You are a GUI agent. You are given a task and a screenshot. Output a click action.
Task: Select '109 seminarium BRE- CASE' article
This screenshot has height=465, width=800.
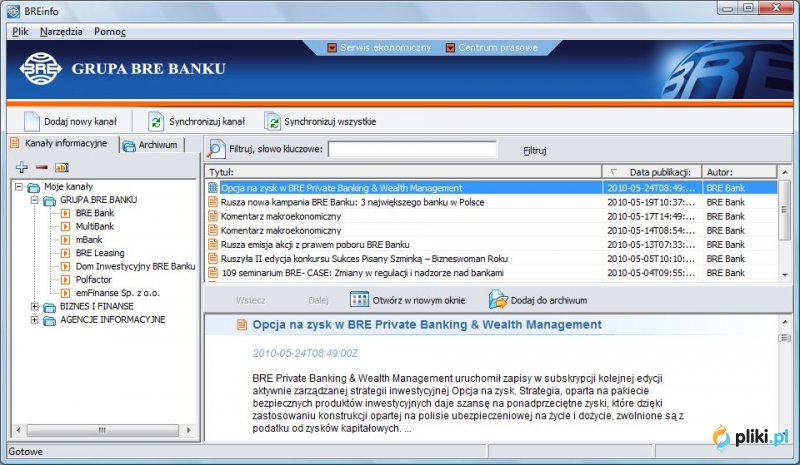[x=492, y=273]
